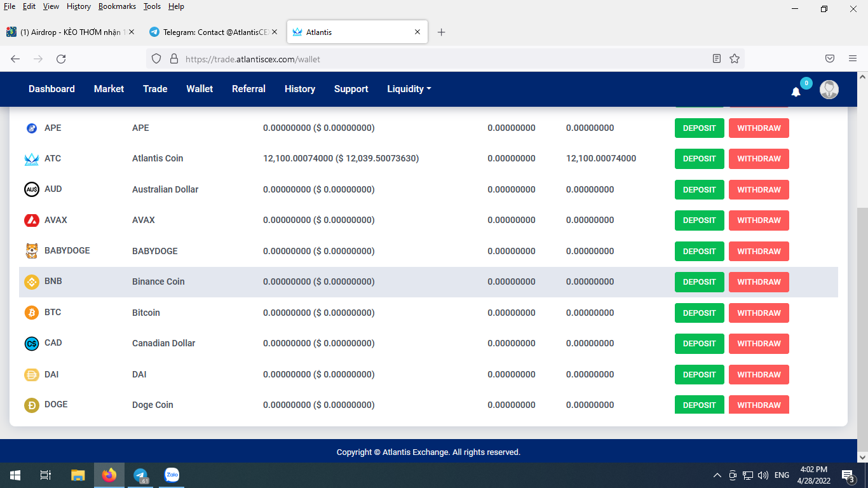Click the DOGE coin icon

tap(32, 405)
